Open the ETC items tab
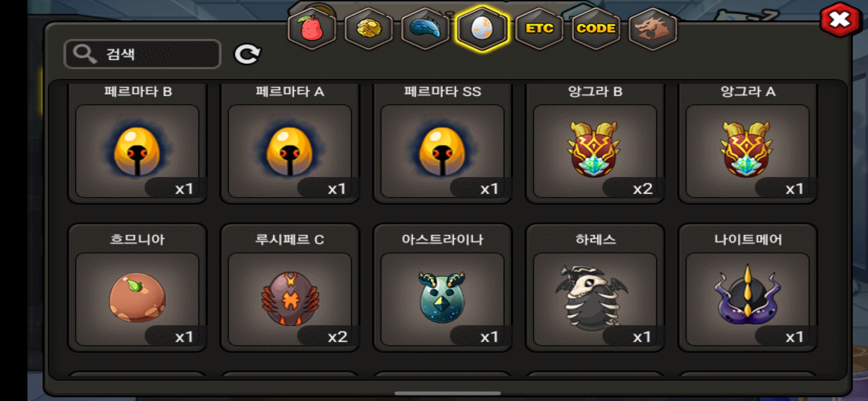868x401 pixels. tap(539, 29)
